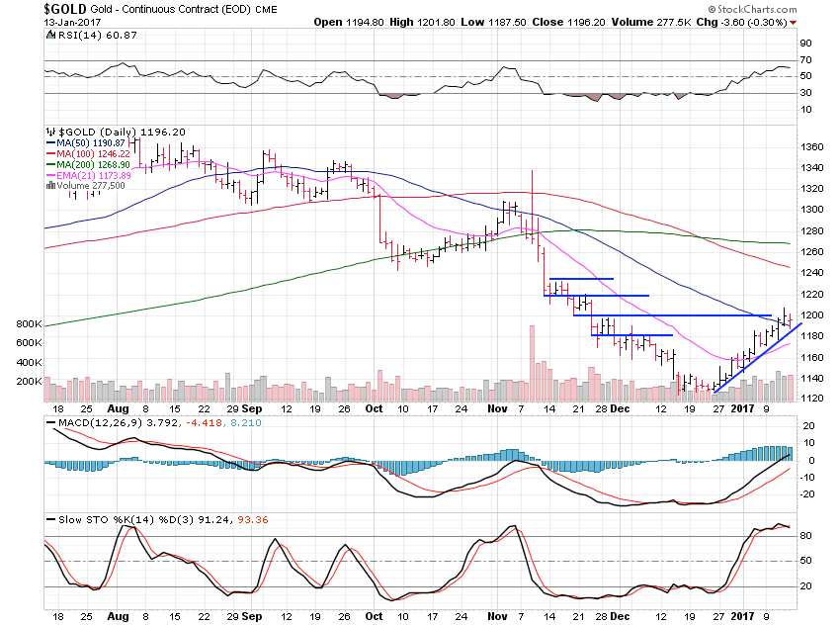
Task: Click the red down-arrow change indicator
Action: [x=794, y=23]
